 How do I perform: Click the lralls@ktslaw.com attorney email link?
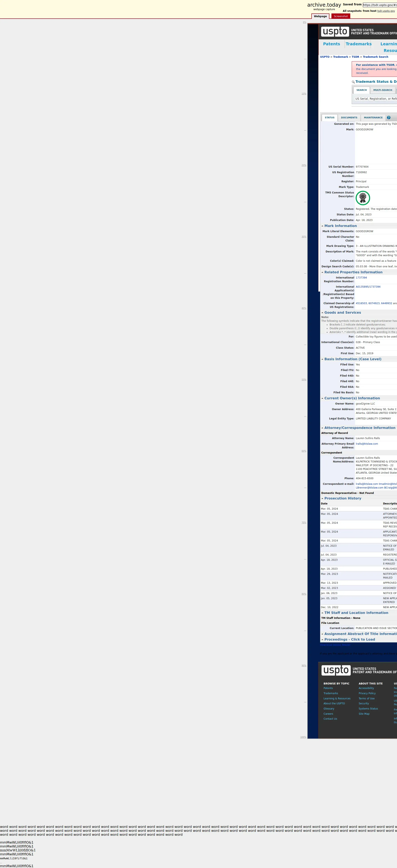(367, 444)
